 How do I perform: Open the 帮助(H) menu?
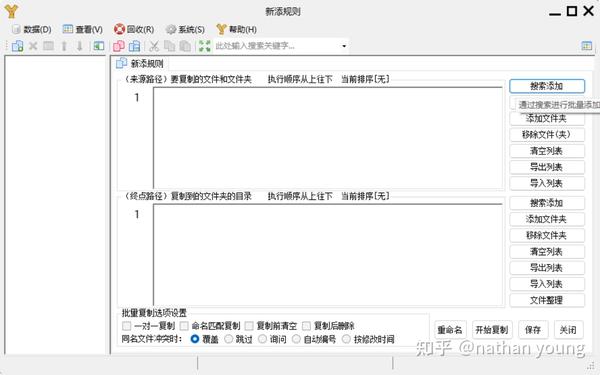(236, 29)
